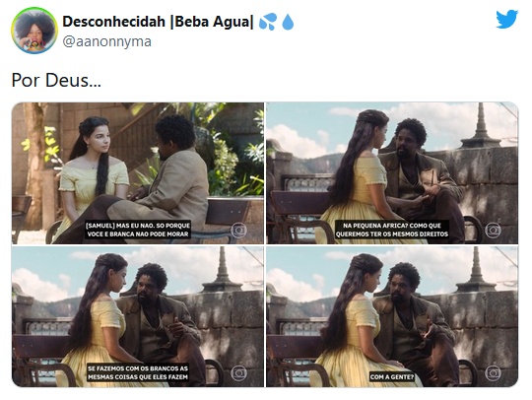Open the Desconhecidah profile avatar
The image size is (532, 400).
point(34,31)
